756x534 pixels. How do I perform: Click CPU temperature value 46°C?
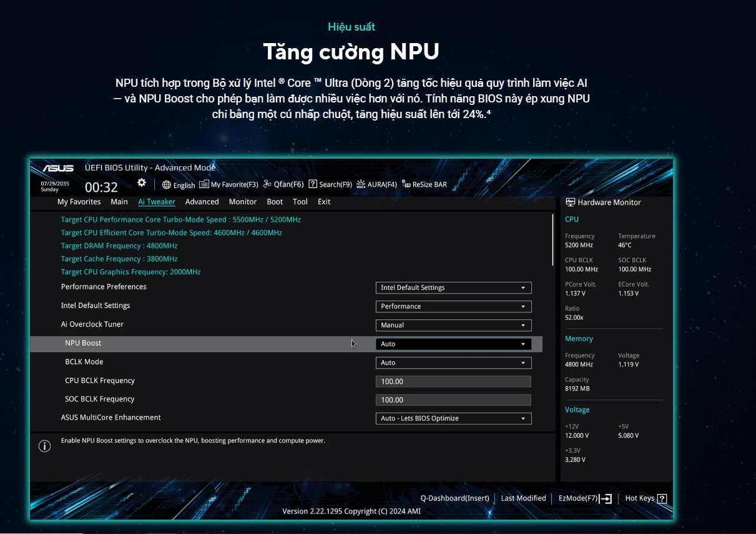(625, 245)
